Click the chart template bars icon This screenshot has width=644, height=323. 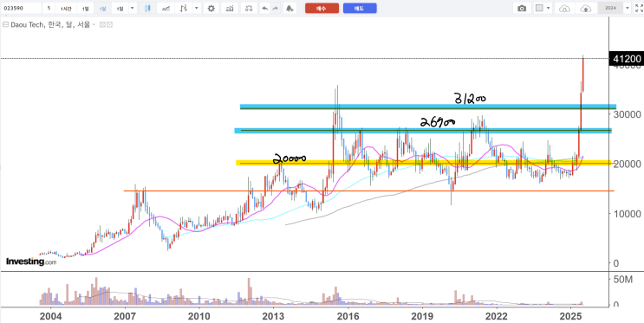pyautogui.click(x=230, y=8)
